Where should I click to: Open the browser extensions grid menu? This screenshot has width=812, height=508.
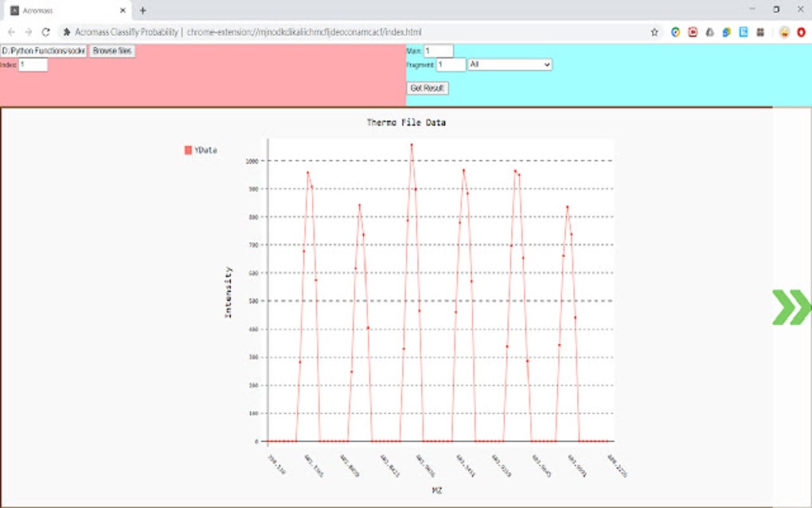[760, 33]
